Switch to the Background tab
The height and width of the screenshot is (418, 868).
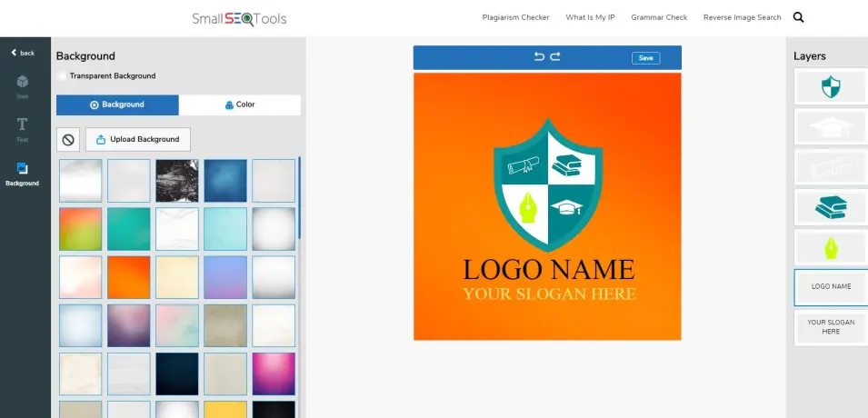117,104
